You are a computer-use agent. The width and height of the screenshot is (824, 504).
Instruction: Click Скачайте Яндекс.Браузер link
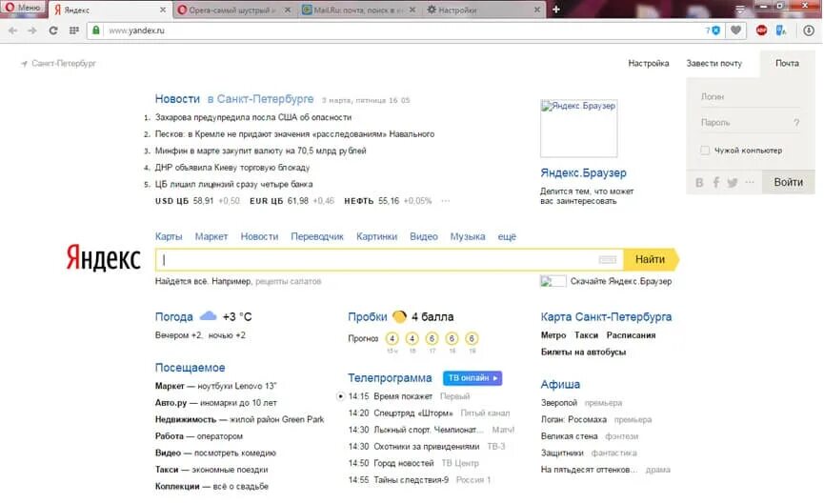coord(621,281)
